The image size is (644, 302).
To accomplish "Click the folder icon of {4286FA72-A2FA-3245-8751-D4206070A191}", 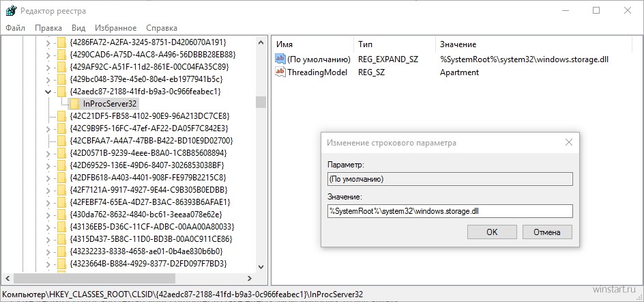I will pos(61,42).
